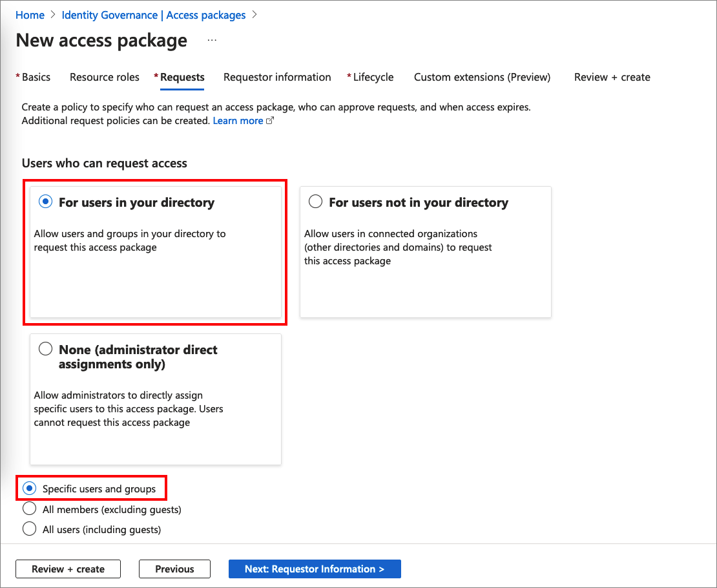Open the Learn more link
717x588 pixels.
[x=238, y=121]
